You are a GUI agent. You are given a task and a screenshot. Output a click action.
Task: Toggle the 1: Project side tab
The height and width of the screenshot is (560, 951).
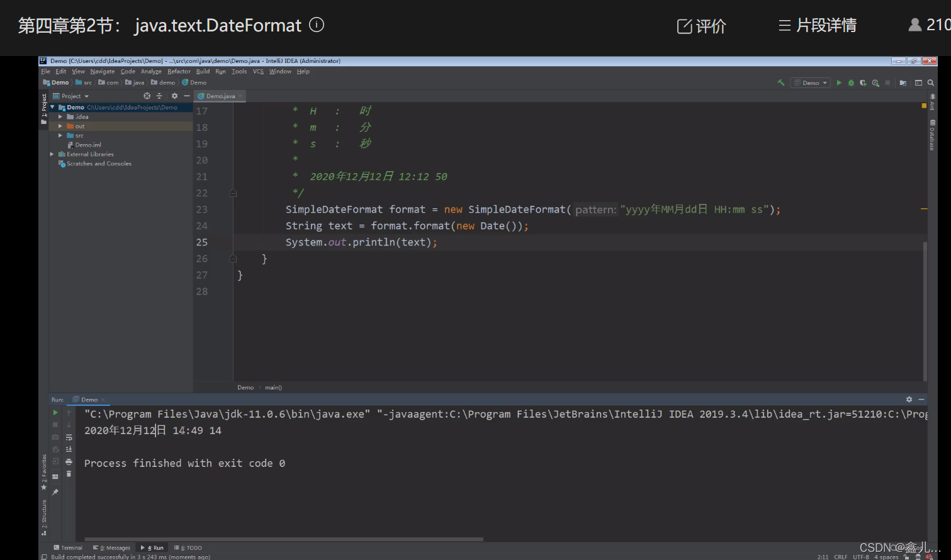[x=44, y=109]
